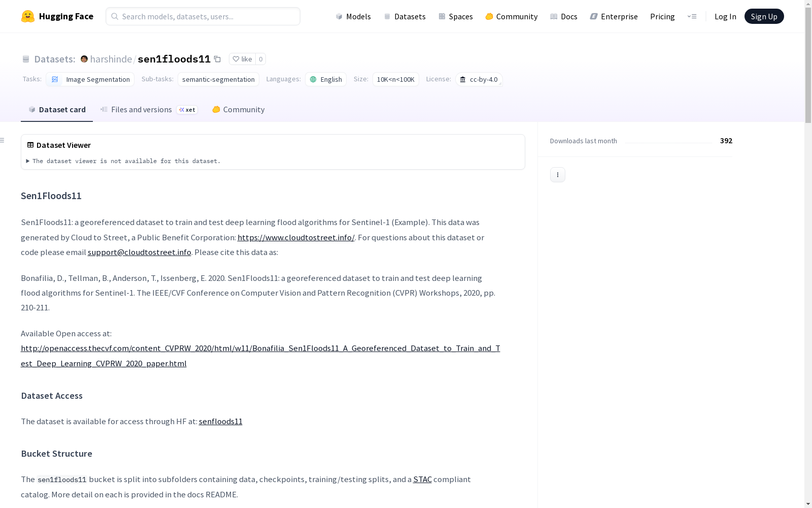The image size is (812, 508).
Task: Open the cloudtostreet.info website link
Action: [296, 237]
